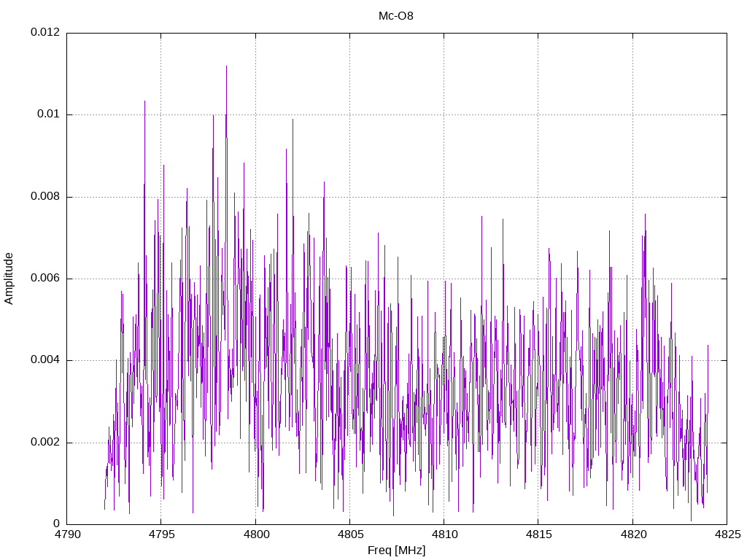This screenshot has width=747, height=560.
Task: Click the x-axis tick label 4795
Action: 161,534
